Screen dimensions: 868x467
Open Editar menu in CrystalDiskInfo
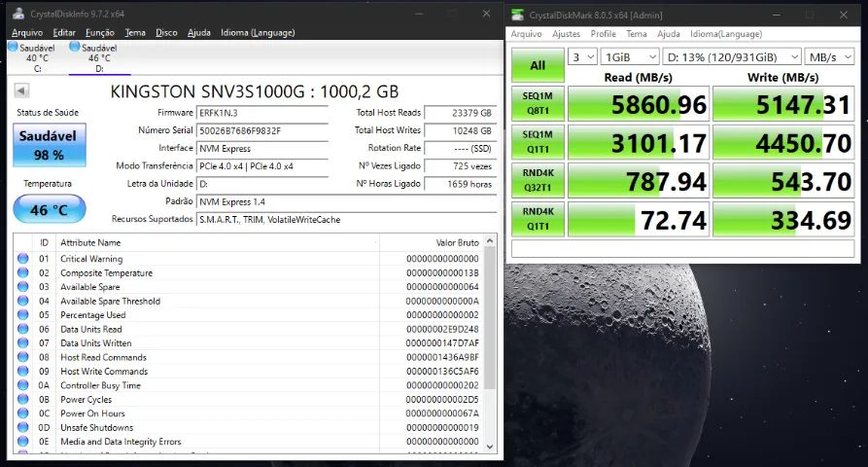64,33
